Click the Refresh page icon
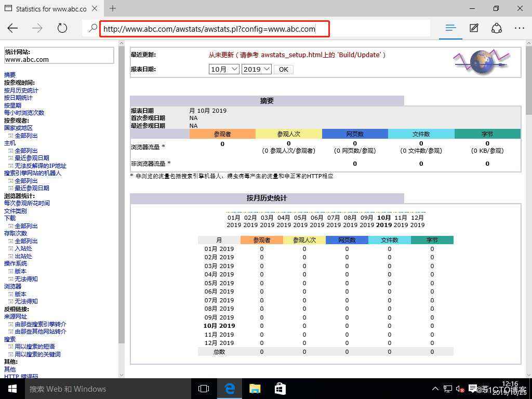The height and width of the screenshot is (399, 532). pos(62,28)
